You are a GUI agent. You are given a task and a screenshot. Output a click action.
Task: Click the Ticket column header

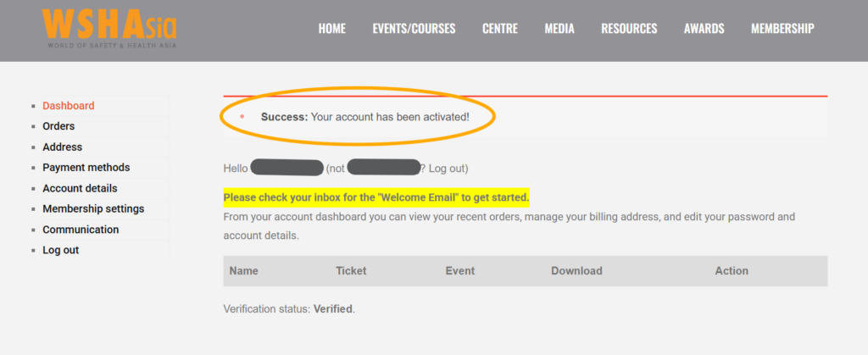(x=351, y=271)
